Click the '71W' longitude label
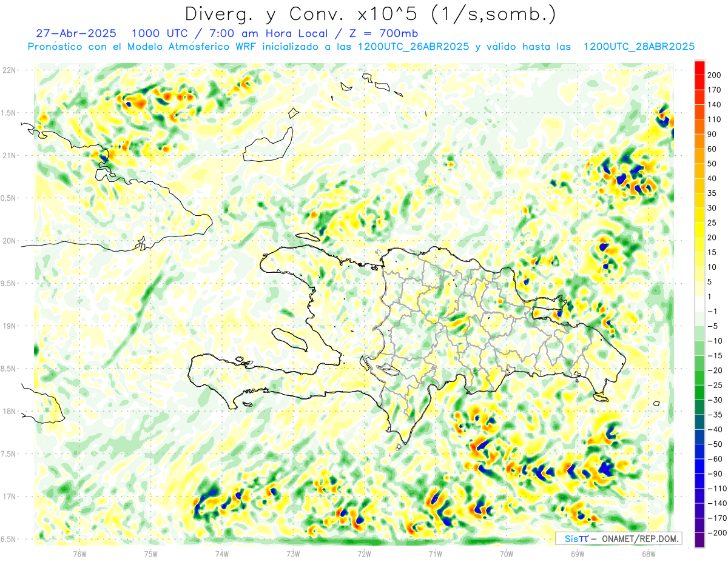The width and height of the screenshot is (728, 562). click(x=435, y=553)
